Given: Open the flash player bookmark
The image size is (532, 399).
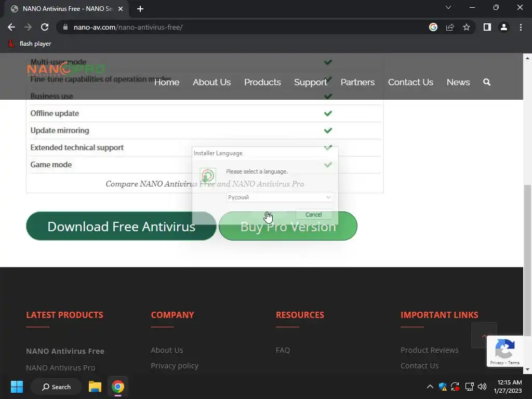Looking at the screenshot, I should click(30, 44).
